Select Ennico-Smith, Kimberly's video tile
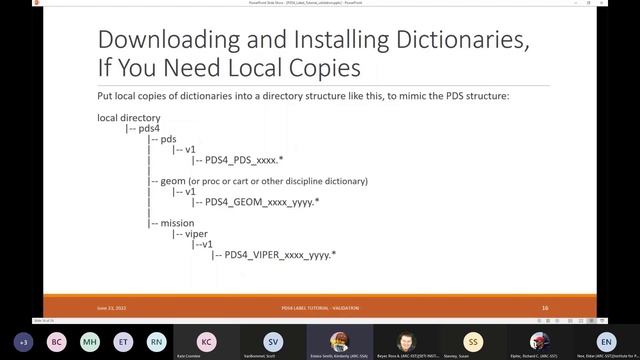640x360 pixels. click(340, 342)
